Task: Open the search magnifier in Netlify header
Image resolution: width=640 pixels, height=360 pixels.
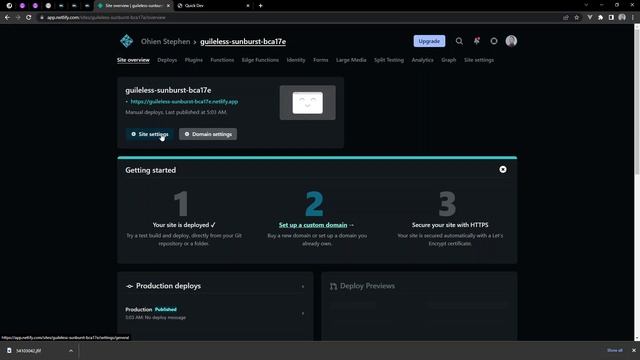Action: click(459, 41)
